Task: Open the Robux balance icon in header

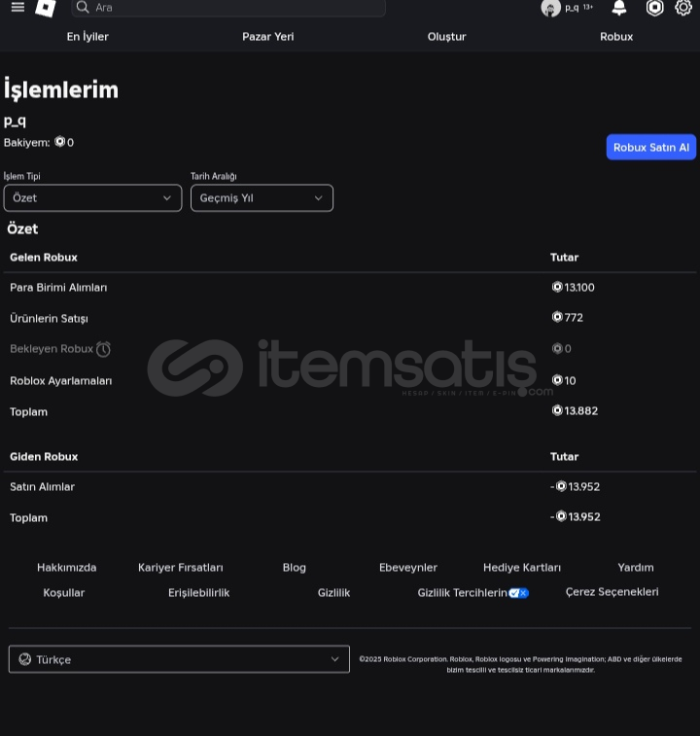Action: pyautogui.click(x=654, y=8)
